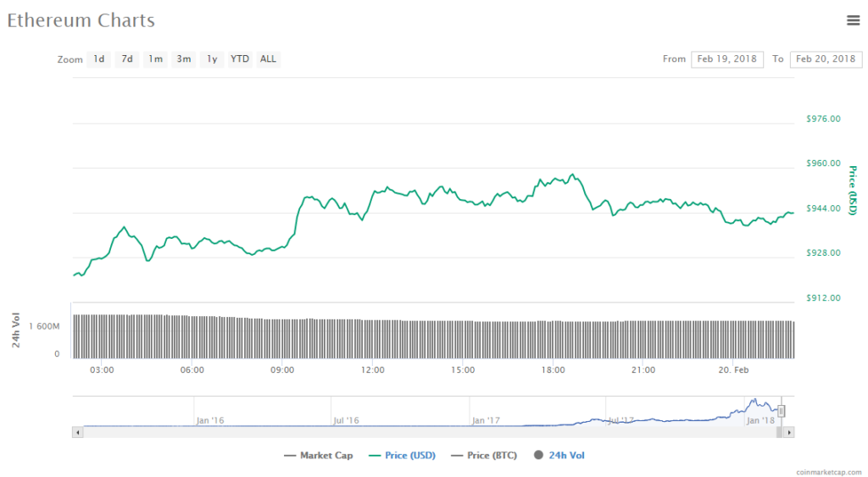Toggle Price (BTC) series in legend
This screenshot has width=868, height=477.
484,456
